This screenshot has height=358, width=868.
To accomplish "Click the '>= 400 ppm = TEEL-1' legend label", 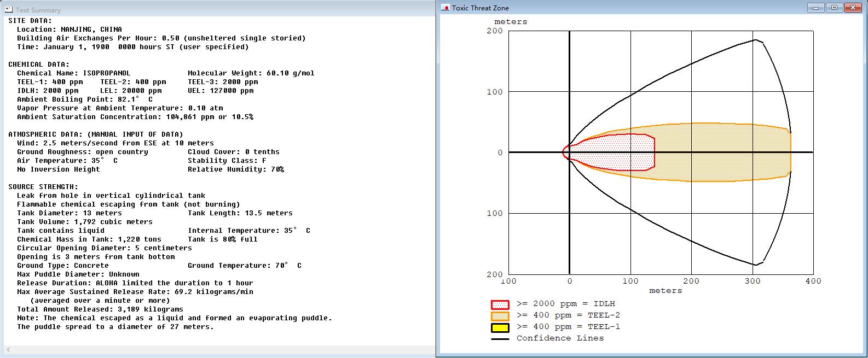I will click(x=569, y=327).
